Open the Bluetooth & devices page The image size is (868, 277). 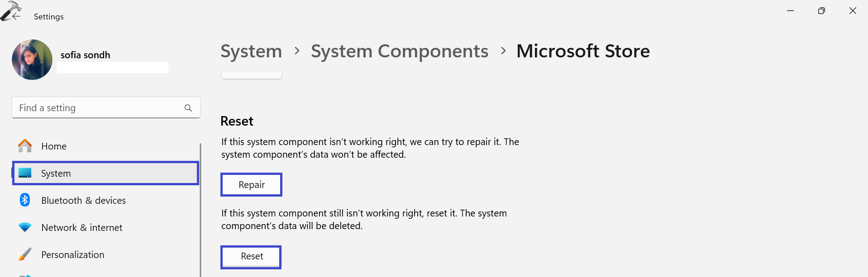83,200
